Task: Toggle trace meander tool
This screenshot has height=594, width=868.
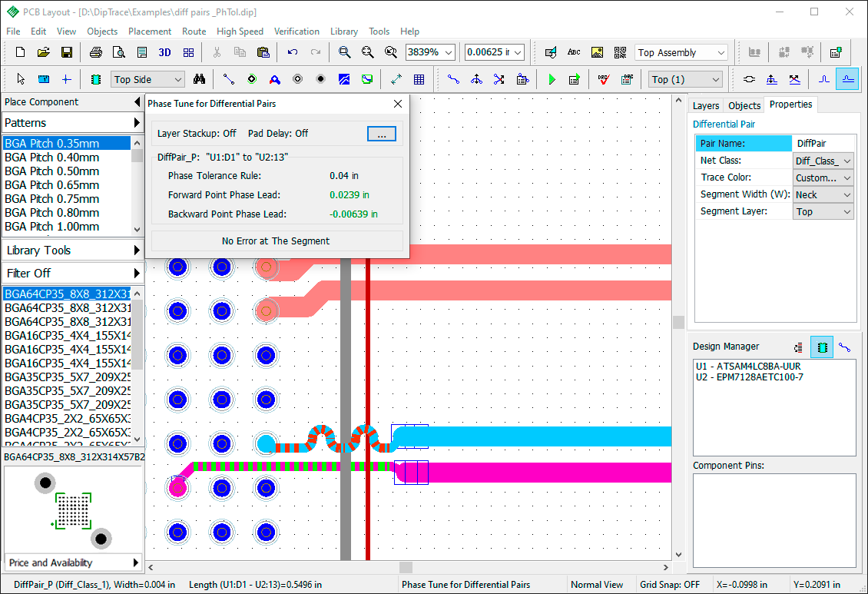Action: pyautogui.click(x=823, y=79)
